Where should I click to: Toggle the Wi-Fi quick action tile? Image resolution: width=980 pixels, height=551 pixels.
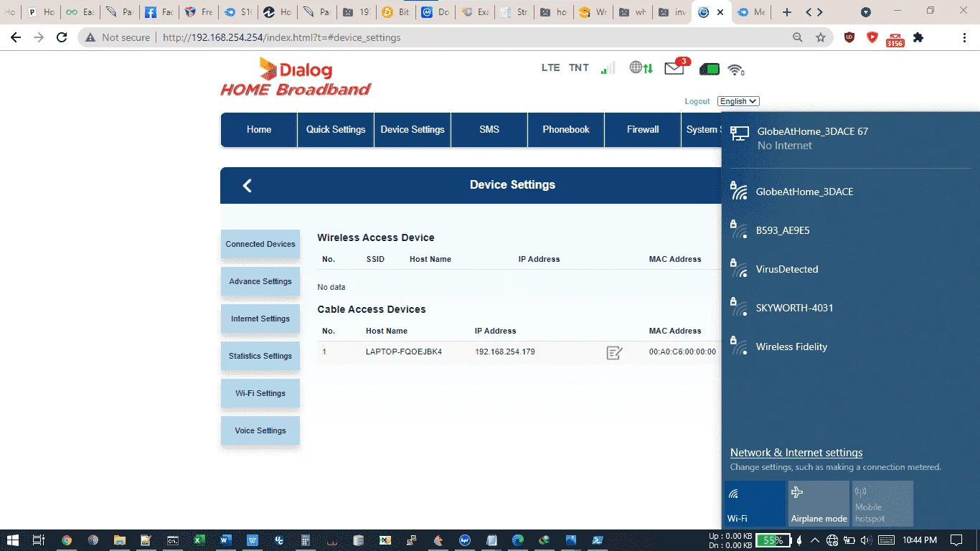[x=755, y=504]
